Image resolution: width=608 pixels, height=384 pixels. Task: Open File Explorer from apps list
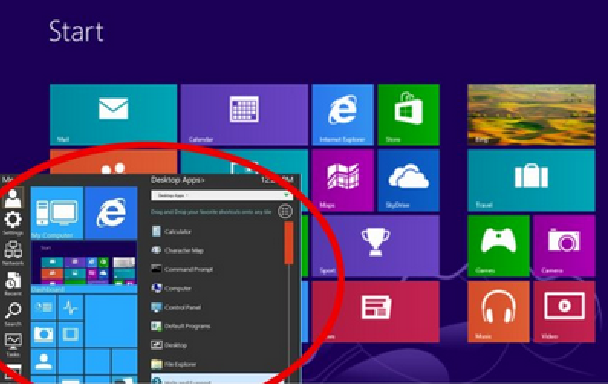pyautogui.click(x=174, y=364)
